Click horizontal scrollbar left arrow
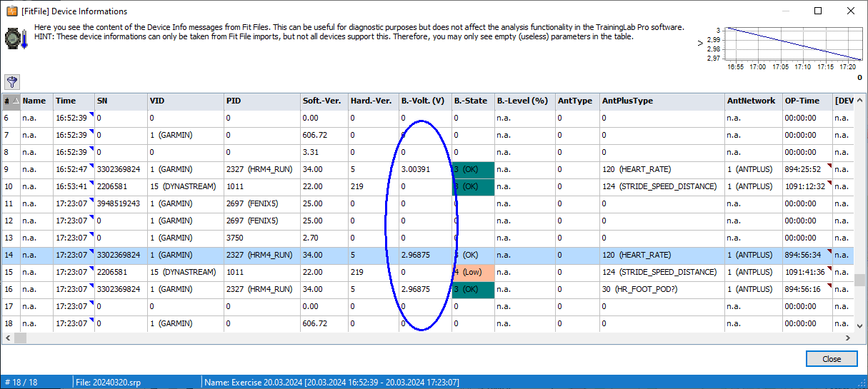Screen dimensions: 868x389 click(x=8, y=338)
